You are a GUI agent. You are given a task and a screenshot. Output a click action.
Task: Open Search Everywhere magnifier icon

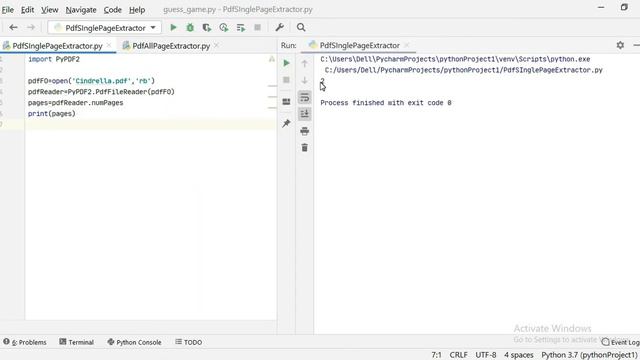pos(301,27)
